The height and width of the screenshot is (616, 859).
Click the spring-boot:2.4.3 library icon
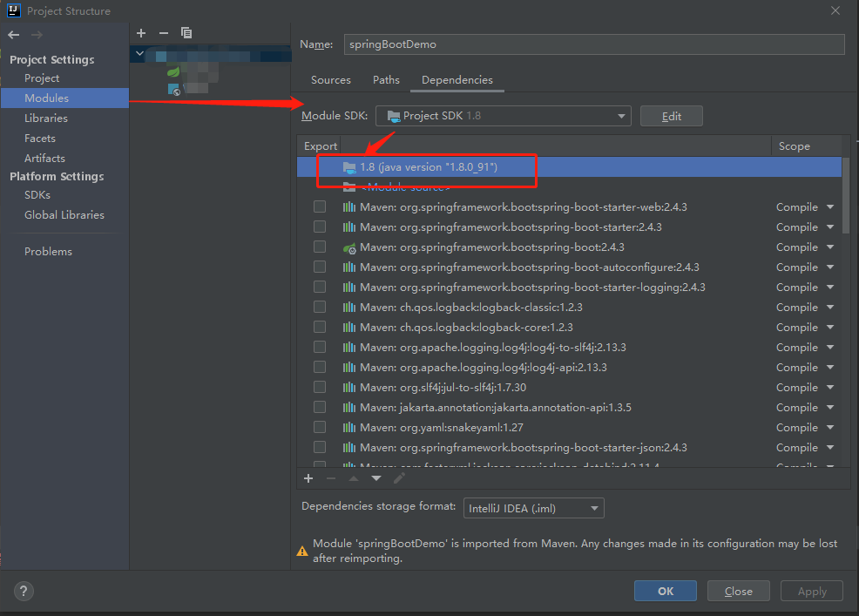(x=349, y=247)
